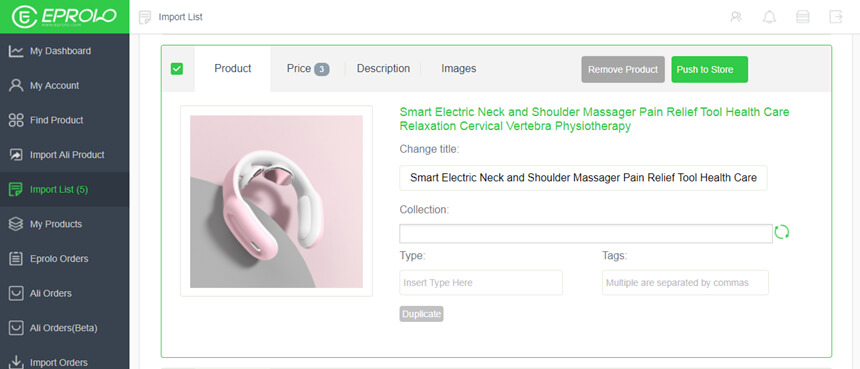Open the Collection dropdown field
The width and height of the screenshot is (860, 369).
tap(585, 234)
